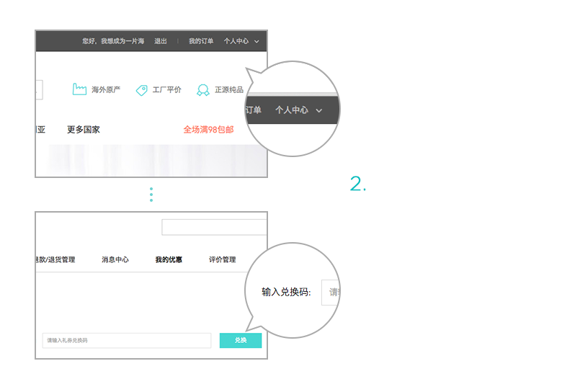Viewport: 562px width, 392px height.
Task: Focus the 请输入礼券兑换码 input field
Action: pyautogui.click(x=127, y=340)
